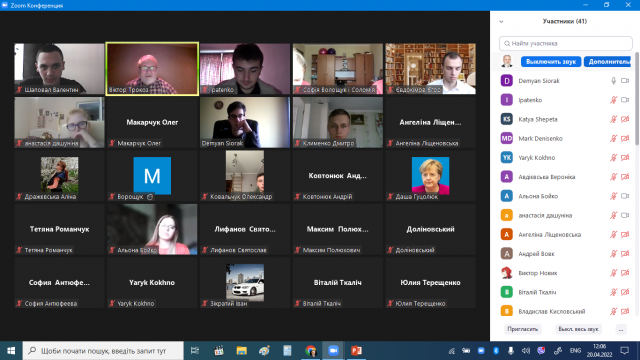The image size is (640, 360).
Task: Click the Windows taskbar search box
Action: [103, 351]
